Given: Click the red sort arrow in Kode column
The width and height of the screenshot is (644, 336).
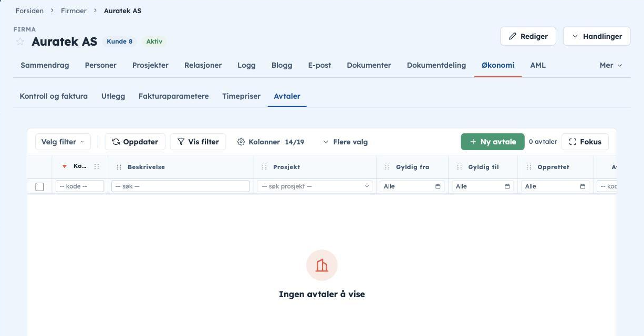Looking at the screenshot, I should pos(65,167).
